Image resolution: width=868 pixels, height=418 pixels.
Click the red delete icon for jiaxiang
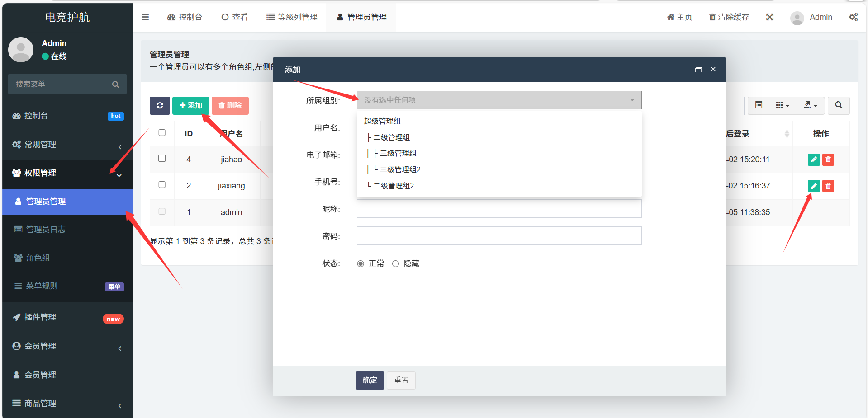[x=828, y=186]
